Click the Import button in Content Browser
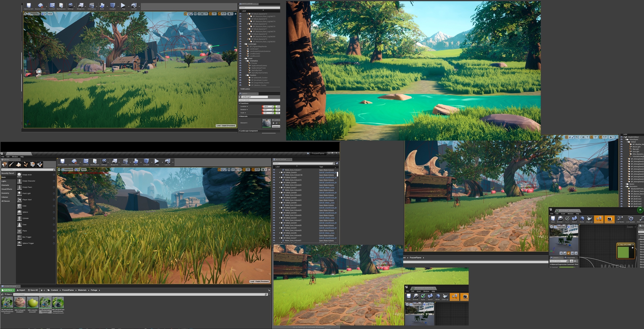644x329 pixels. [x=21, y=290]
